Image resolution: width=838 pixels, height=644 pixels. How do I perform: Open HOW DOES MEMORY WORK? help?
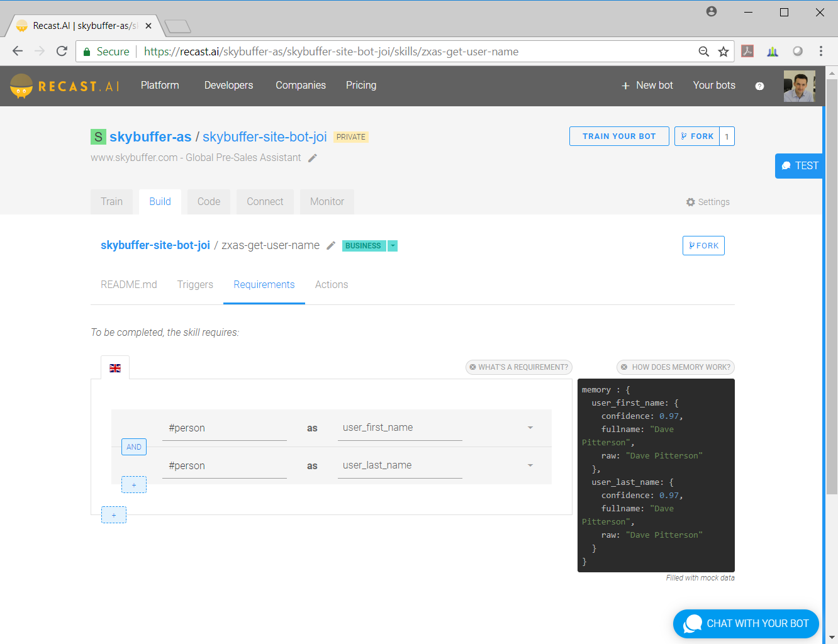[x=676, y=367]
